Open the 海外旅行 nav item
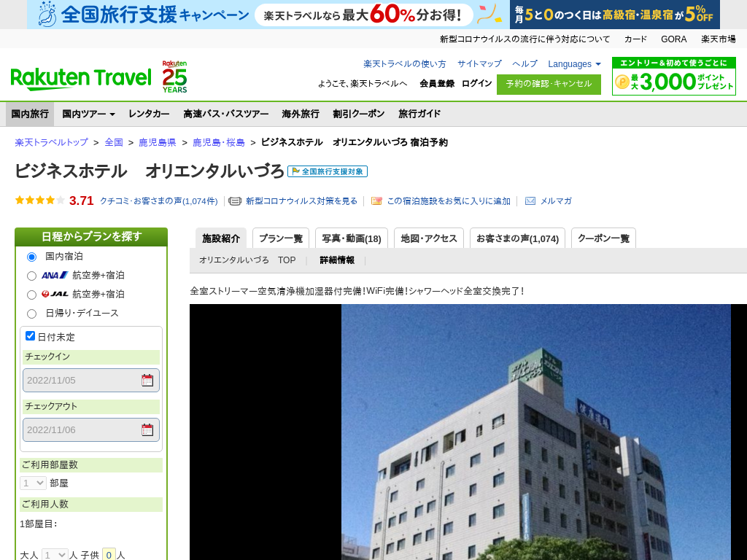The image size is (747, 560). pos(301,114)
